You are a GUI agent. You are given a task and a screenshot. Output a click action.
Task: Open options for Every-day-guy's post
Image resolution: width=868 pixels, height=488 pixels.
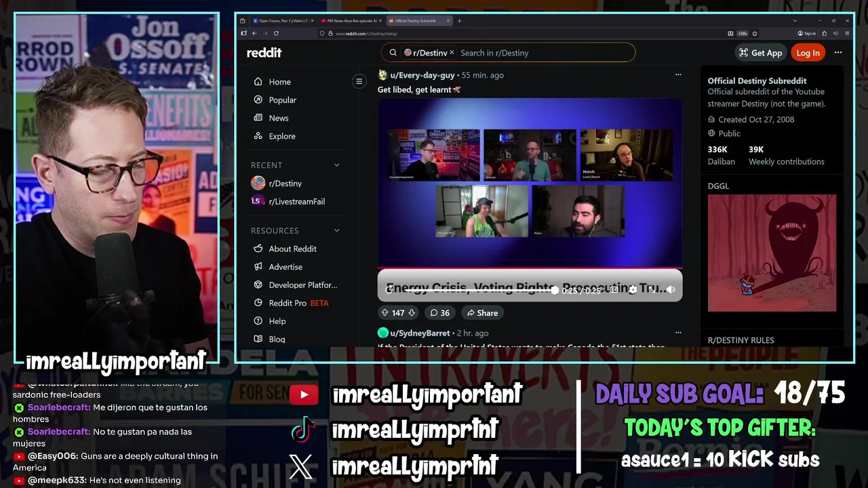point(678,75)
